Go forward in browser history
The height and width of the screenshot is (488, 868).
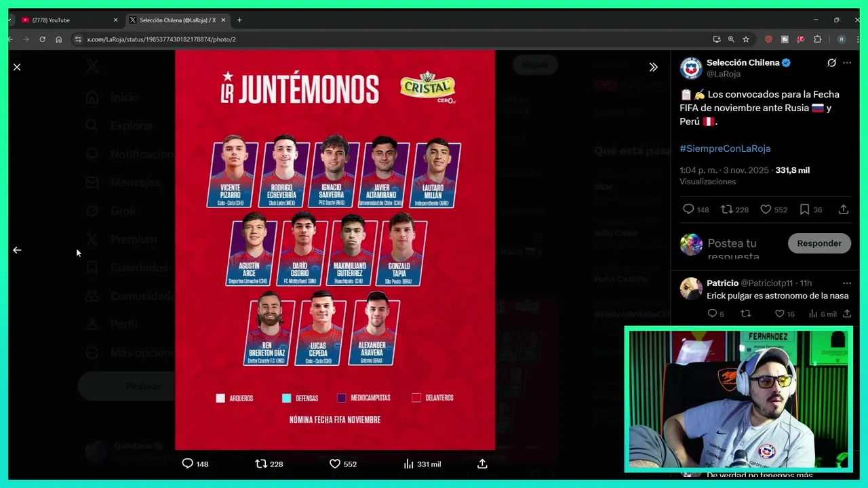point(26,39)
